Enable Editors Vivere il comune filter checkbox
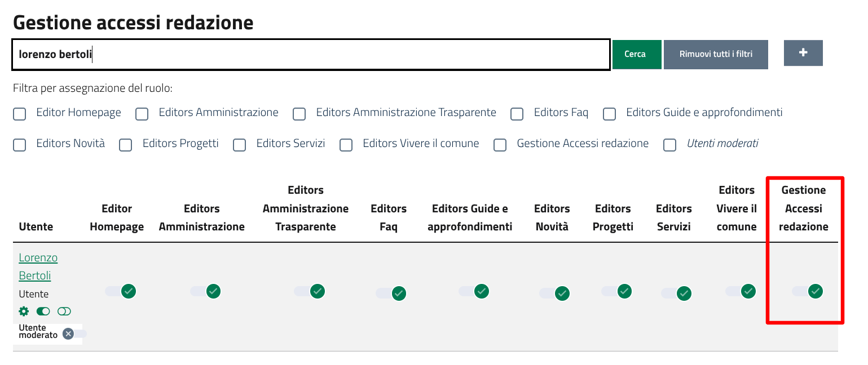Screen dimensions: 868x365 pos(346,145)
